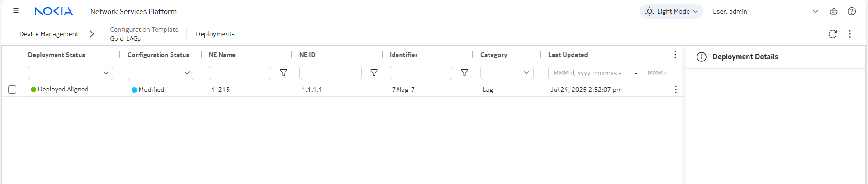Go to Device Management breadcrumb
Screen dimensions: 868x184
pyautogui.click(x=49, y=34)
